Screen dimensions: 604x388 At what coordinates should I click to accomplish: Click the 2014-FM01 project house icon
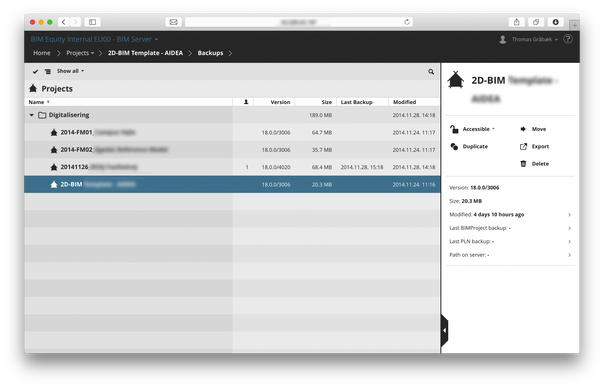(54, 133)
